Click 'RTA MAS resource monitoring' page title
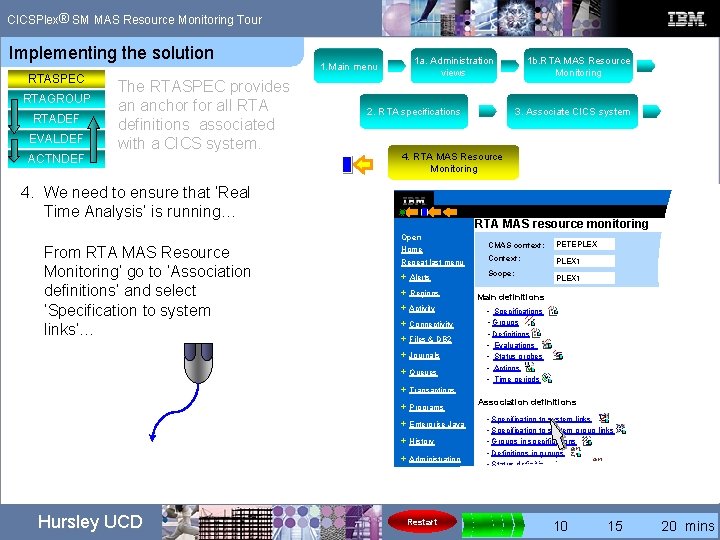This screenshot has width=720, height=540. click(x=562, y=224)
